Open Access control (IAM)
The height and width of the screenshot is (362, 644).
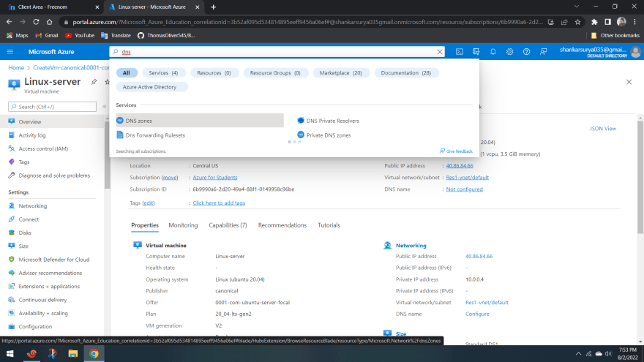(x=43, y=148)
